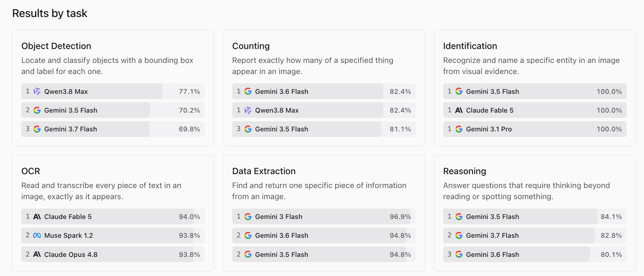Open the Object Detection task heading
The height and width of the screenshot is (276, 644).
[56, 46]
